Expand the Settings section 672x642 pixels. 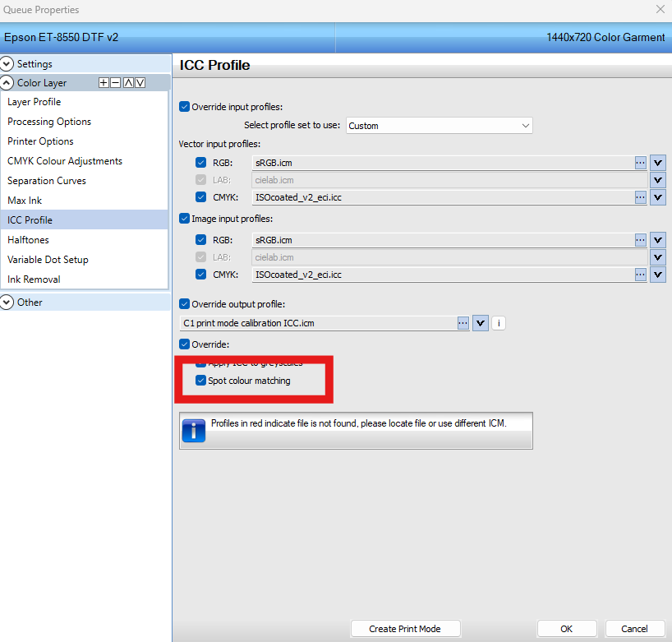[7, 64]
